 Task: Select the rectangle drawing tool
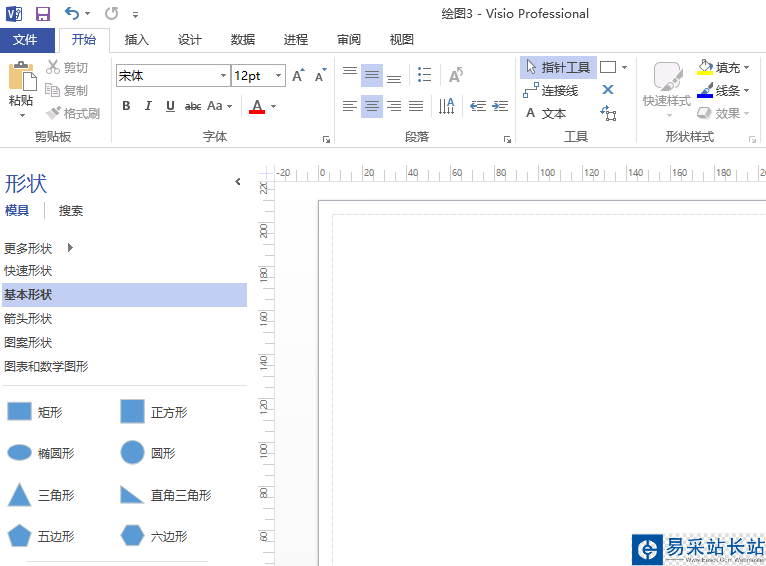point(608,67)
